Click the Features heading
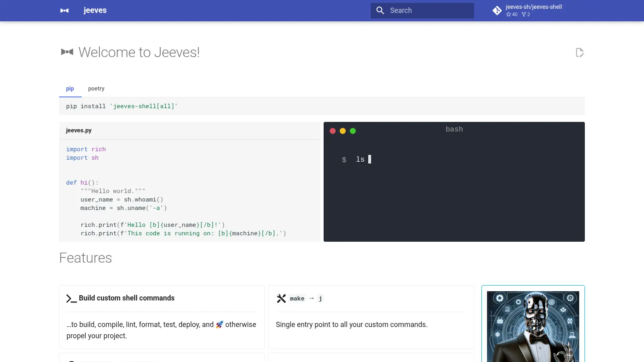This screenshot has height=362, width=644. [x=85, y=258]
